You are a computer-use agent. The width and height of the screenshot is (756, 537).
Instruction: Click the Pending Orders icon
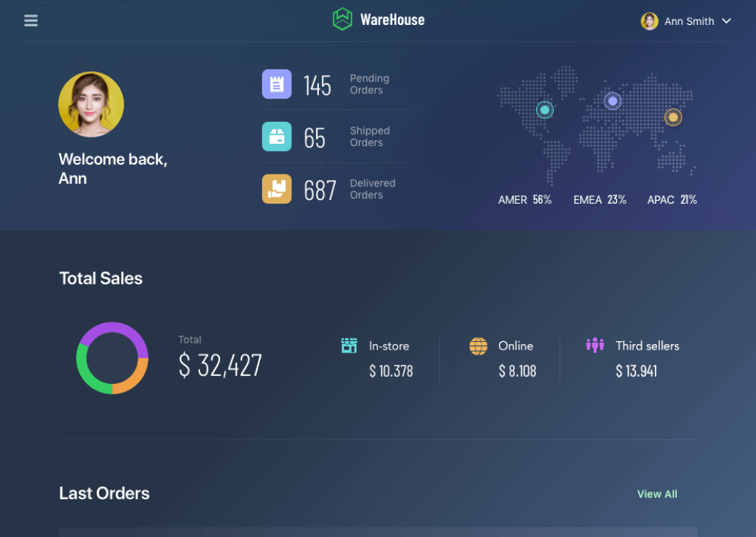(277, 84)
